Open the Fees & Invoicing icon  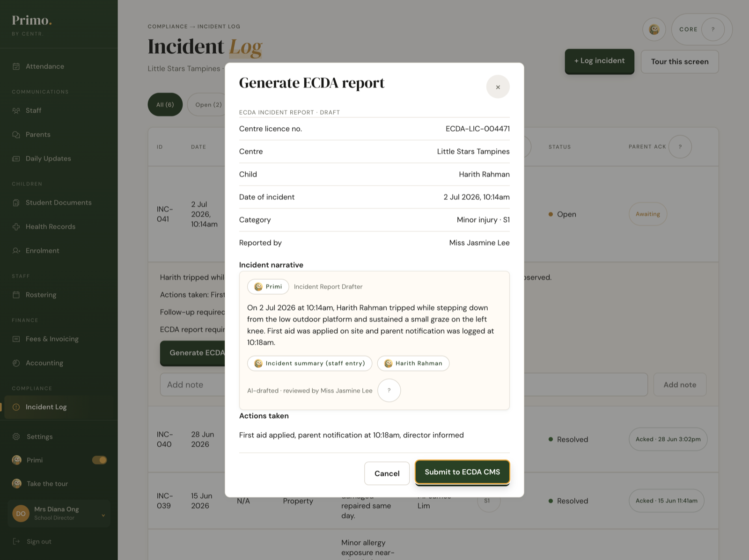[x=16, y=339]
